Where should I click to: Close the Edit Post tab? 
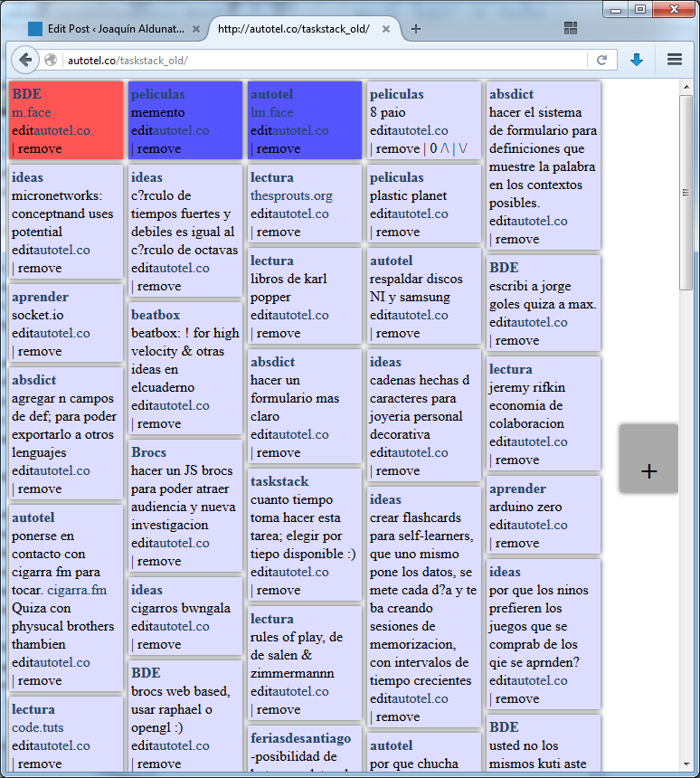coord(196,29)
